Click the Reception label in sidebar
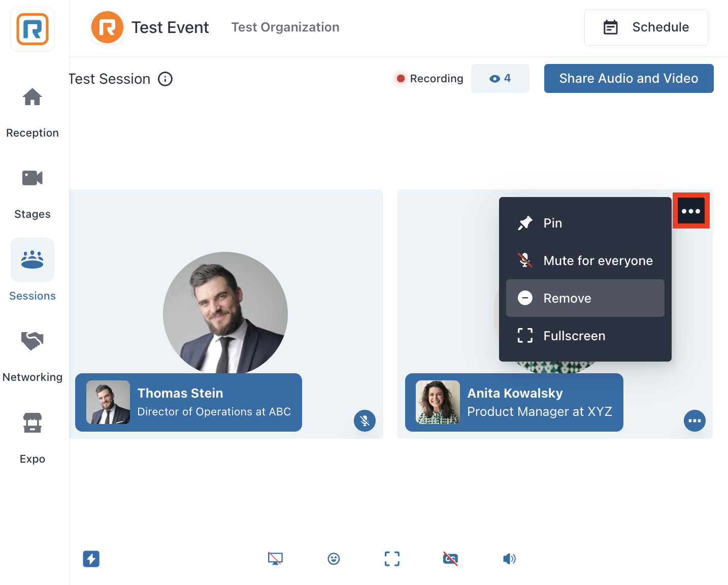This screenshot has height=585, width=728. pyautogui.click(x=32, y=133)
